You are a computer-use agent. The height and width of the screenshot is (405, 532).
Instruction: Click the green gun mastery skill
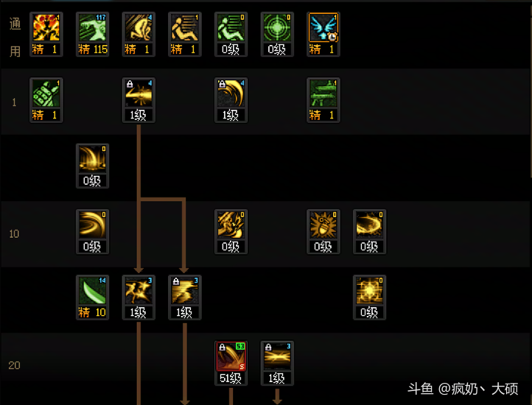323,100
